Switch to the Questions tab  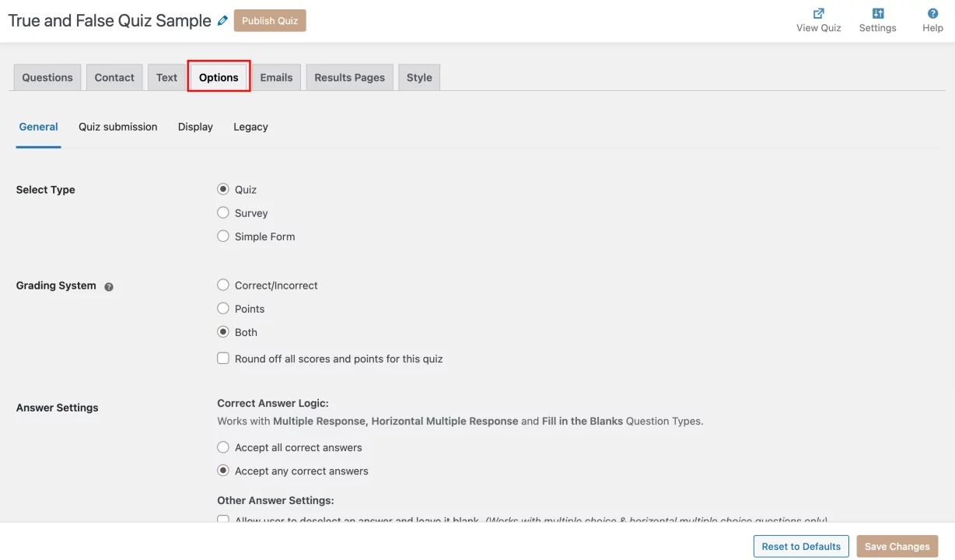[47, 77]
